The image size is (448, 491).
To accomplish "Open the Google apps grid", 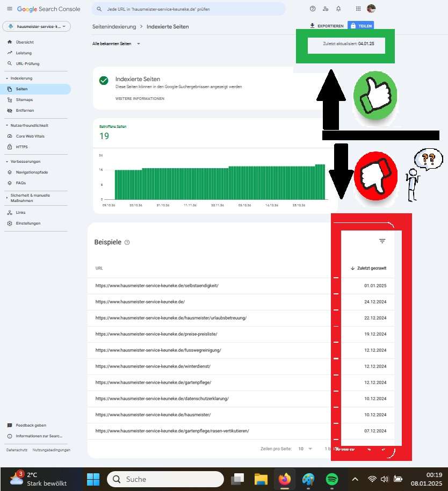I will [358, 9].
